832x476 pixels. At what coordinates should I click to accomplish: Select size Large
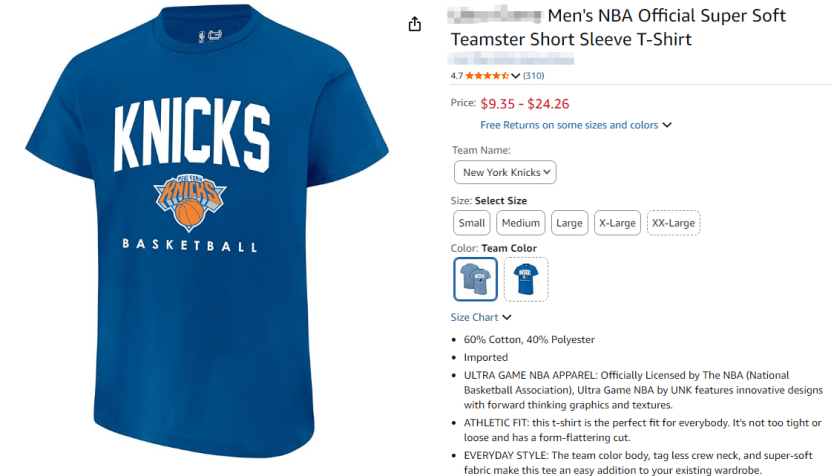click(569, 223)
